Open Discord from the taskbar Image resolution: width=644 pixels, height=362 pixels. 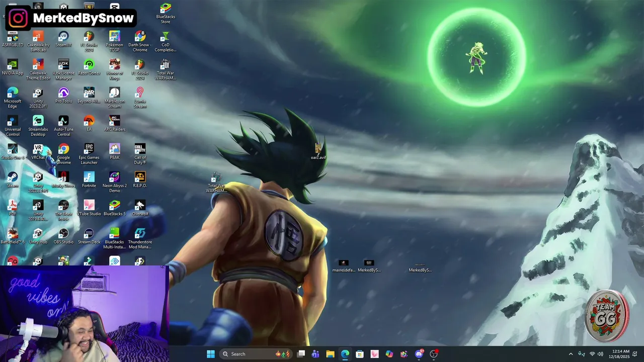click(419, 354)
